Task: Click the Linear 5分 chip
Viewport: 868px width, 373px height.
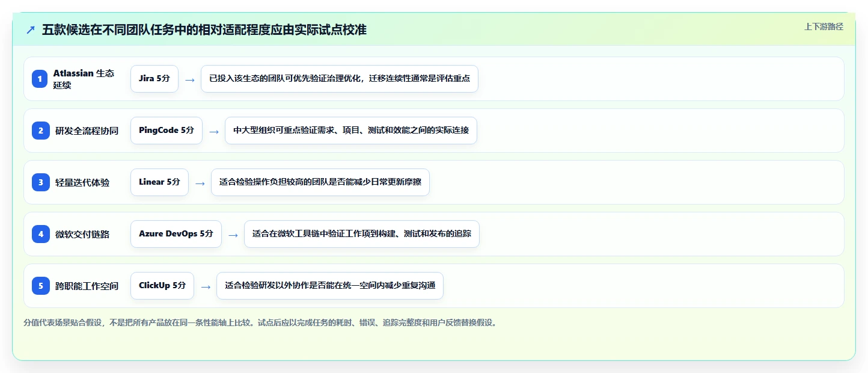Action: (x=159, y=182)
